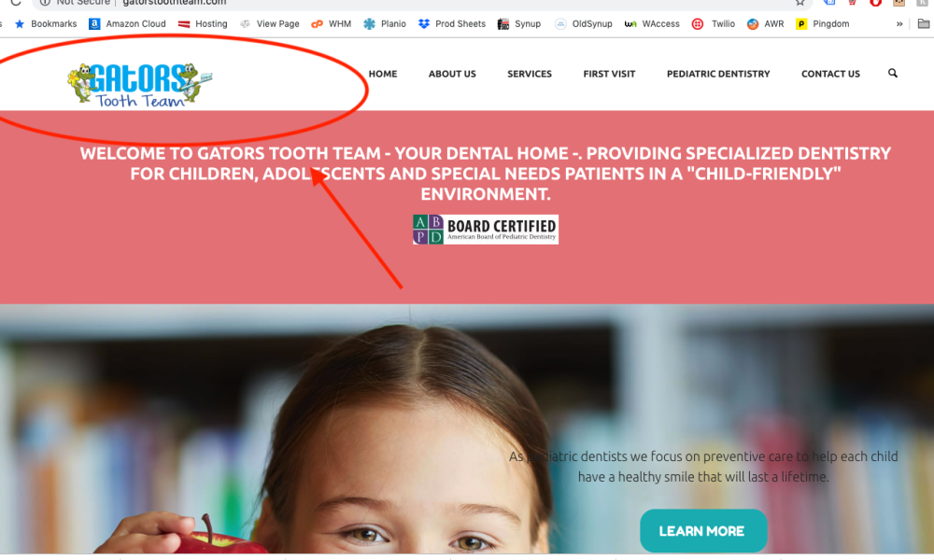Open the Amazon Cloud bookmark

[127, 24]
